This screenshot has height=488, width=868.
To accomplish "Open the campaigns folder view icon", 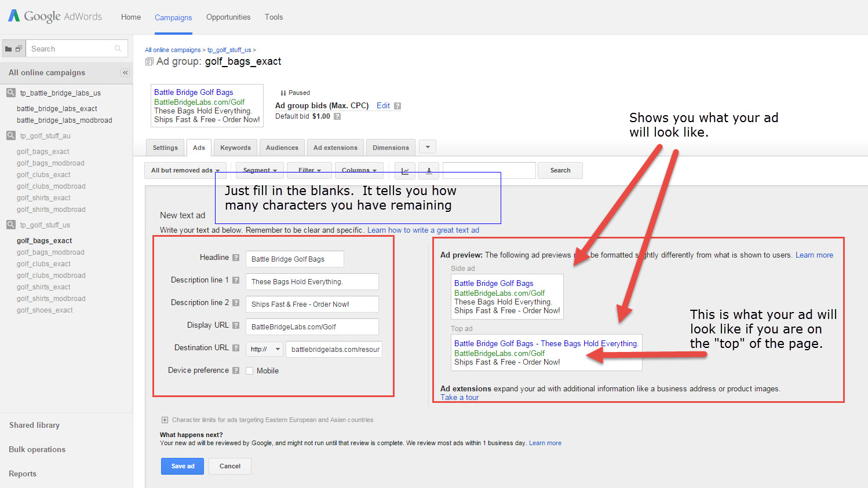I will 8,49.
